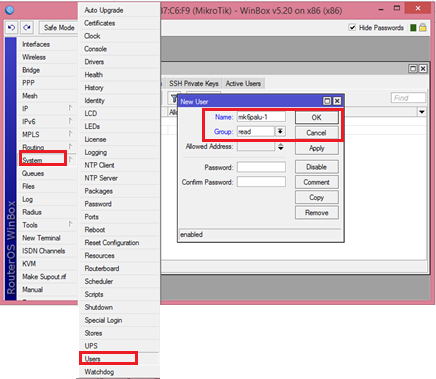
Task: Select Watchdog in the System submenu
Action: 118,372
